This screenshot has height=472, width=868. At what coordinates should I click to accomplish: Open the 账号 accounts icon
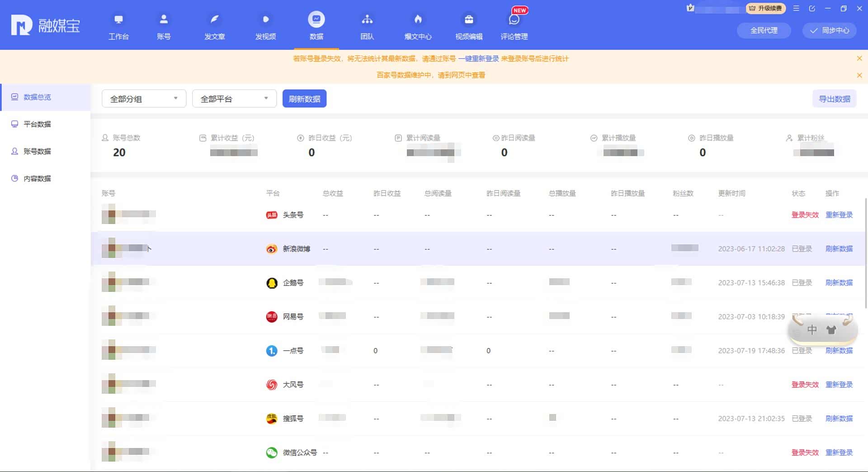click(164, 26)
